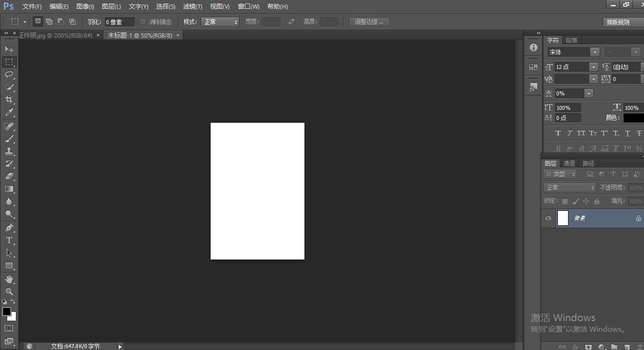Hide the 背景 layer with eye icon
644x350 pixels.
pos(548,218)
